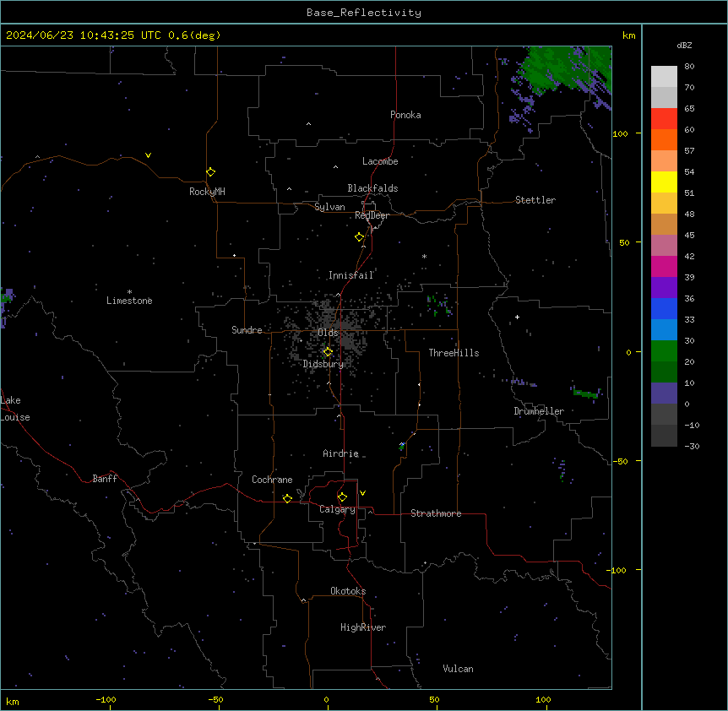Click the Cochrane label
Screen dimensions: 728x711
pos(272,480)
